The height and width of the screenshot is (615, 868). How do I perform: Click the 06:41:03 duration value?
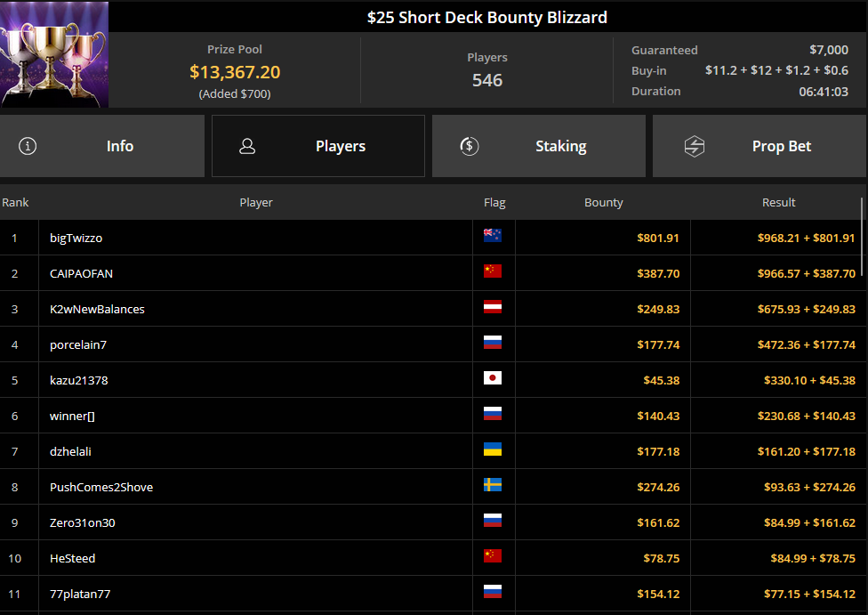[x=824, y=92]
